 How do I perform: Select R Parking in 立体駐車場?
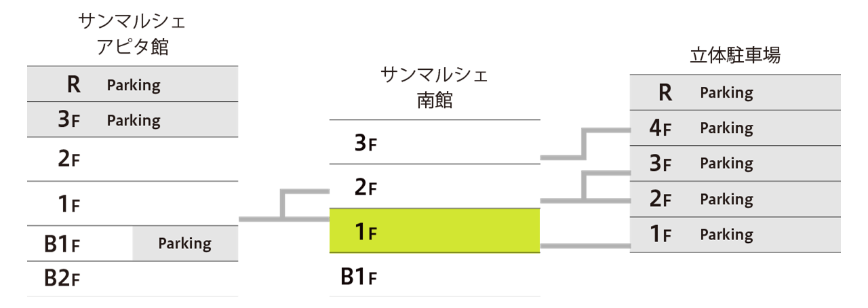point(735,92)
